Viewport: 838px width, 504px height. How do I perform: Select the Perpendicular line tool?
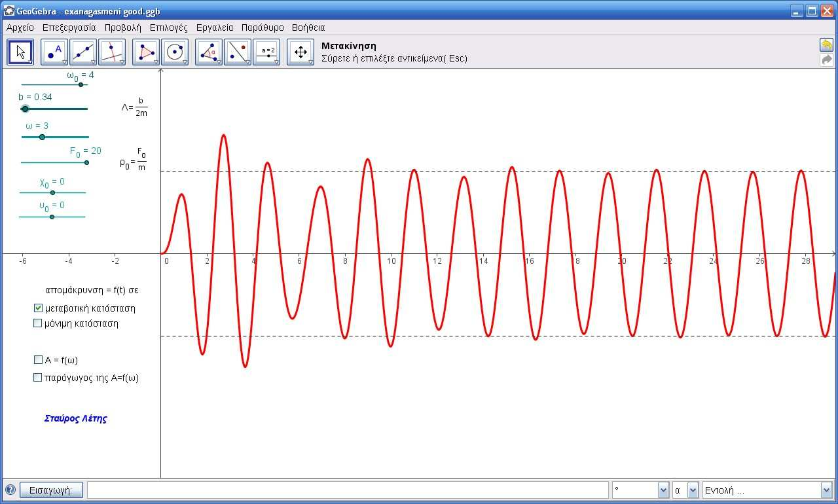[112, 52]
